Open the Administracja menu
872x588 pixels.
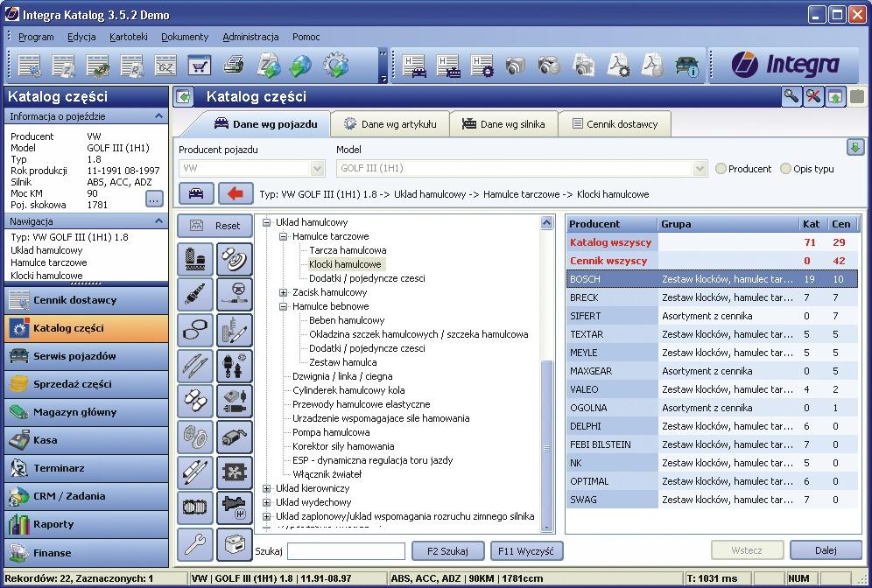pyautogui.click(x=250, y=37)
